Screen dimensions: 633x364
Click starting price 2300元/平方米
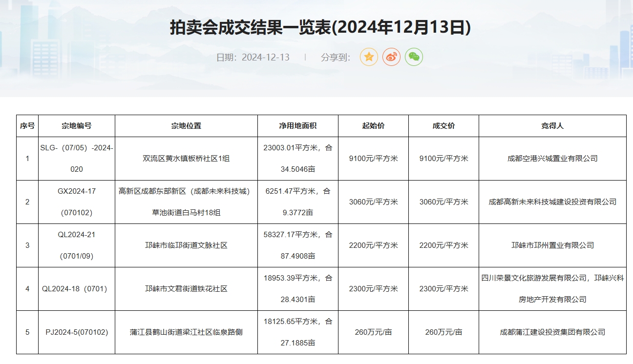pos(373,289)
